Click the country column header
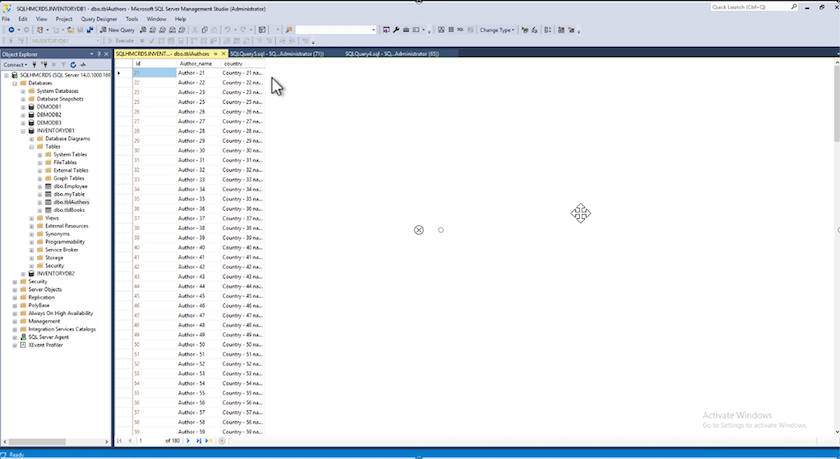 (243, 63)
